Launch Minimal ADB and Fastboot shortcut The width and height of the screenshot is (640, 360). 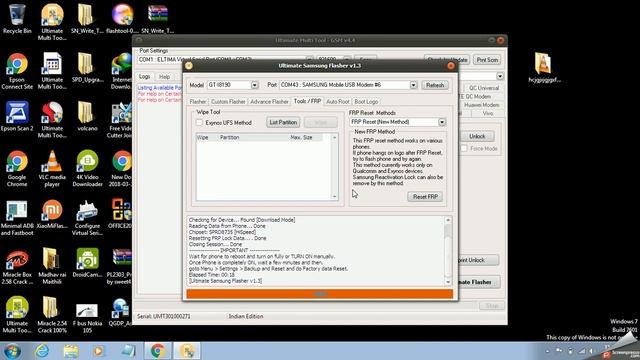coord(17,217)
